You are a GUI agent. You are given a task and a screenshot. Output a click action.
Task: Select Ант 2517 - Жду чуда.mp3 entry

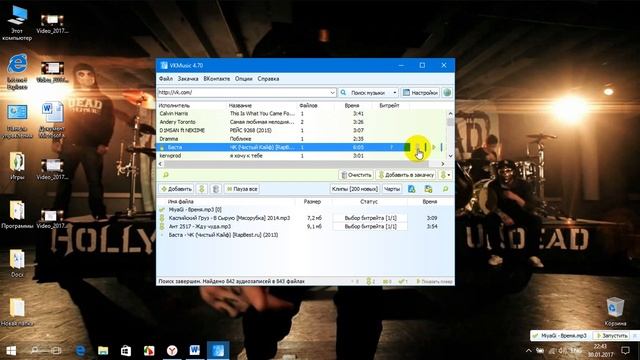(200, 226)
